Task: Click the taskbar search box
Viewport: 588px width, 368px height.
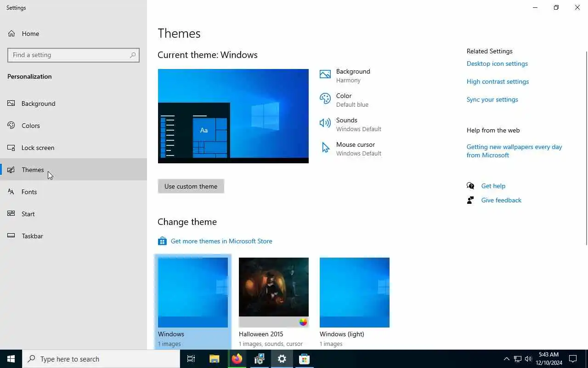Action: [101, 359]
